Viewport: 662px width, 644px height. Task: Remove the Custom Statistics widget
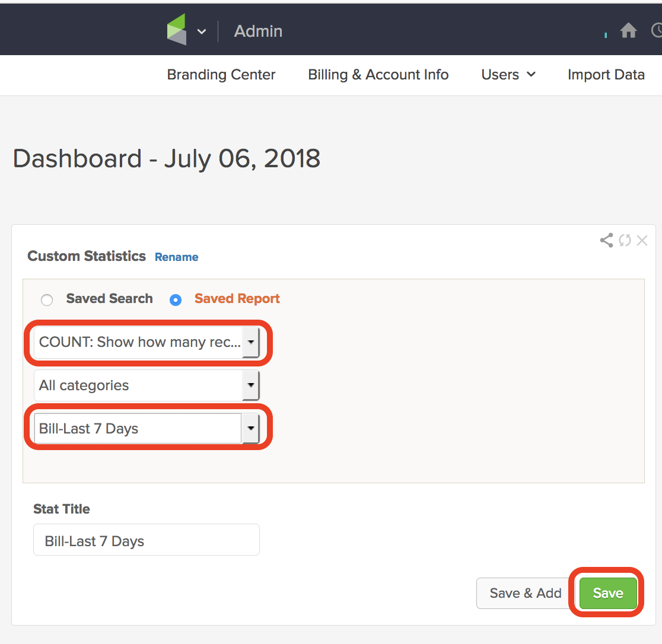[642, 240]
